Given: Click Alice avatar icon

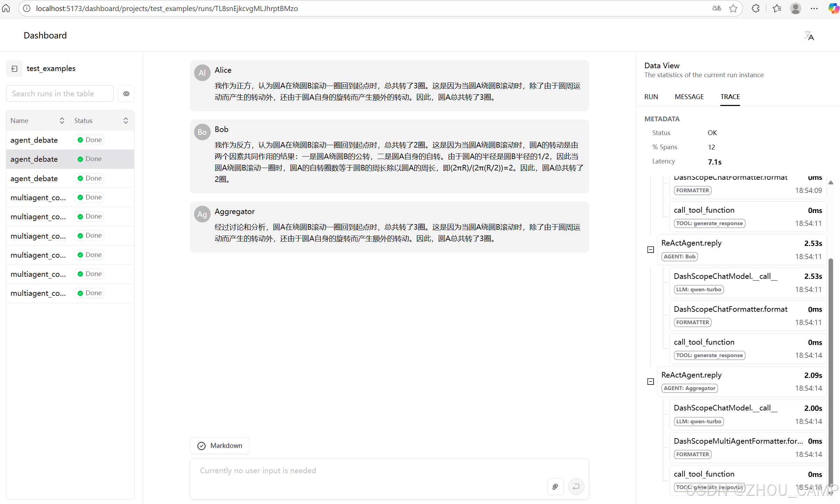Looking at the screenshot, I should click(202, 73).
